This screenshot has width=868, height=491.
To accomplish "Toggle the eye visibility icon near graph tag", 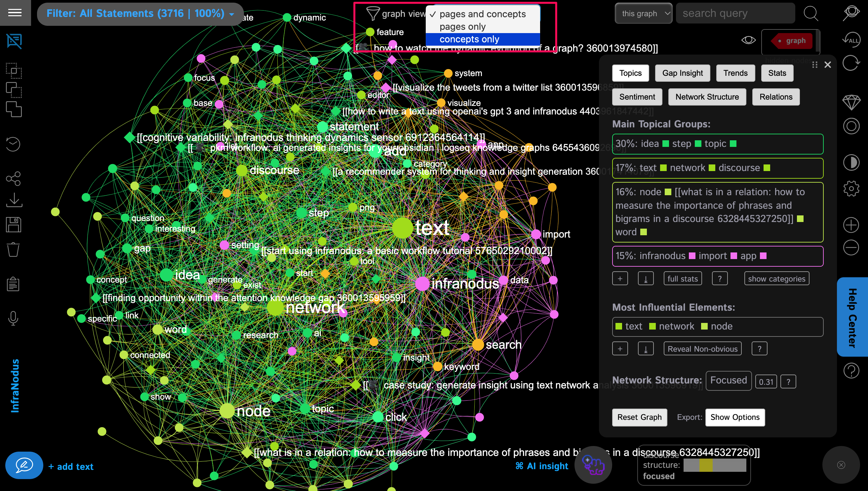I will 748,40.
